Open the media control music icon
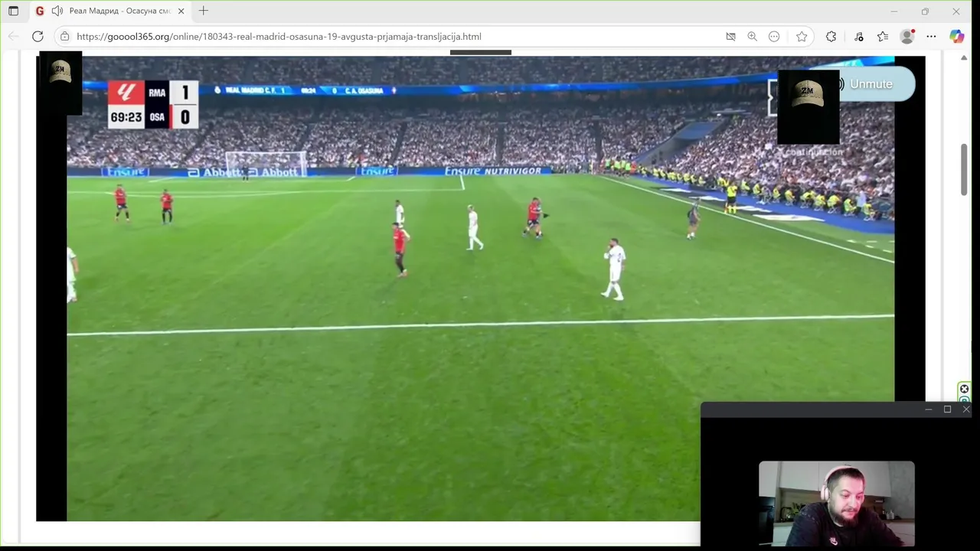This screenshot has height=551, width=980. [x=858, y=36]
